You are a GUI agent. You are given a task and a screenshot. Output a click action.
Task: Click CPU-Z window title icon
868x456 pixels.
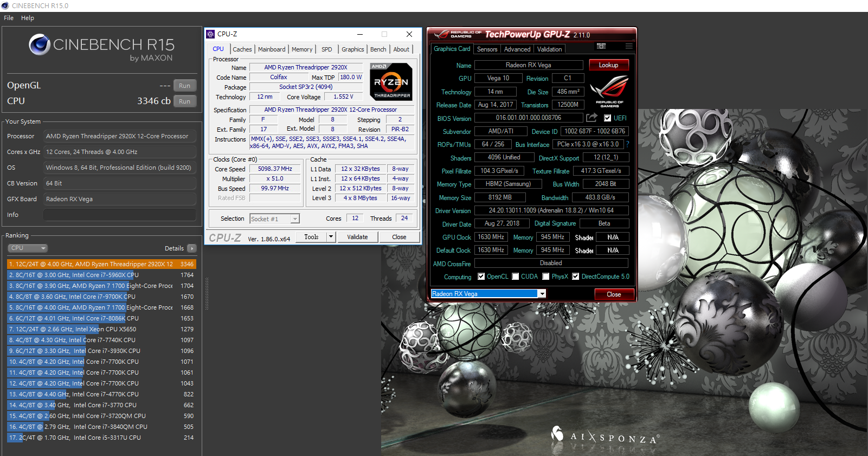coord(210,34)
